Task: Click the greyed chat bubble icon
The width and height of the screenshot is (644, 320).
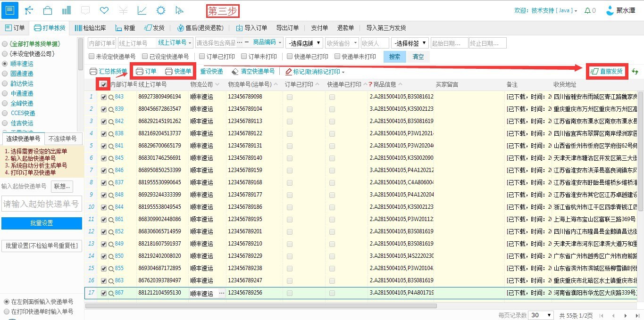Action: [85, 10]
